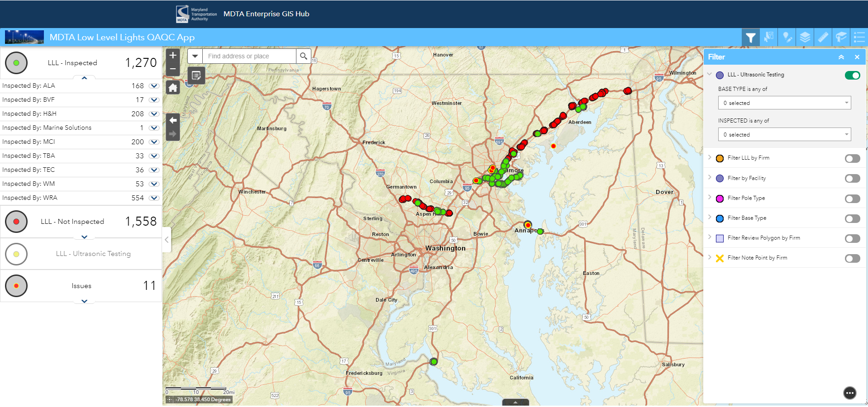The width and height of the screenshot is (868, 407).
Task: Click the LLL - Ultrasonic Testing yellow indicator icon
Action: 16,254
